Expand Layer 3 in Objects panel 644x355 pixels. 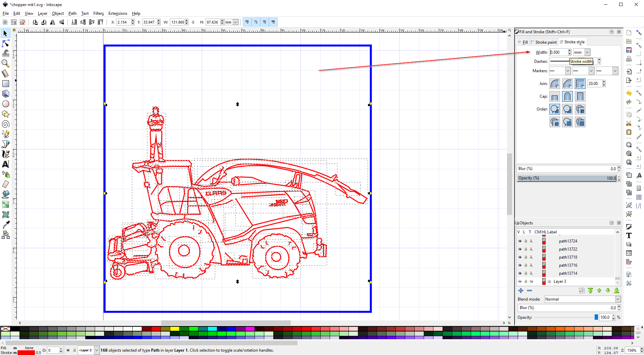pyautogui.click(x=549, y=281)
